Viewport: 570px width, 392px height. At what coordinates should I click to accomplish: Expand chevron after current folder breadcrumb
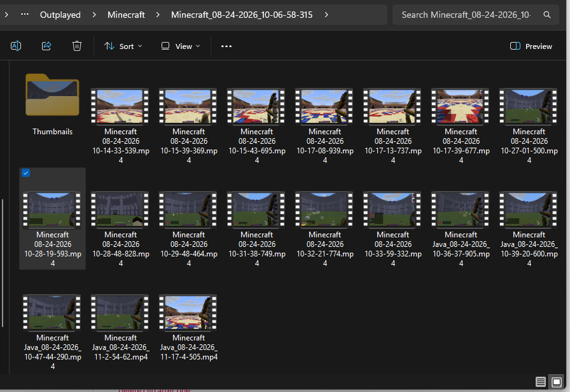pyautogui.click(x=326, y=15)
